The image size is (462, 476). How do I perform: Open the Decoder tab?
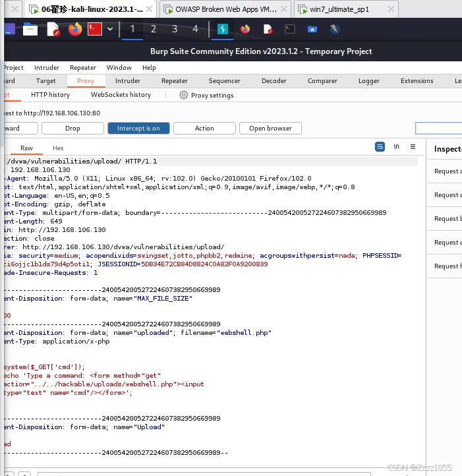point(274,80)
